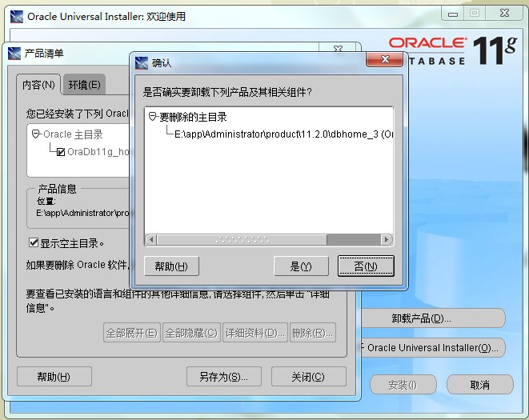Click the 确认 dialog title icon
Viewport: 529px width, 420px height.
pyautogui.click(x=142, y=63)
